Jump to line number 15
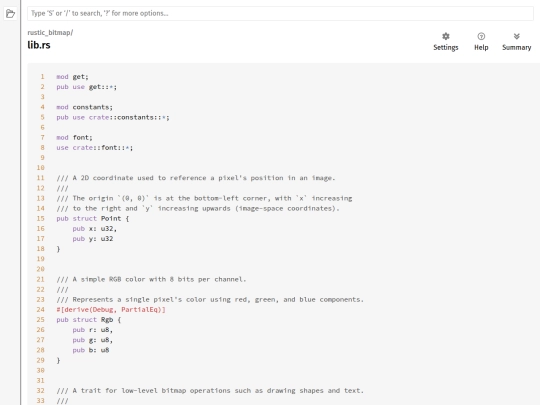This screenshot has width=540, height=405. click(41, 219)
